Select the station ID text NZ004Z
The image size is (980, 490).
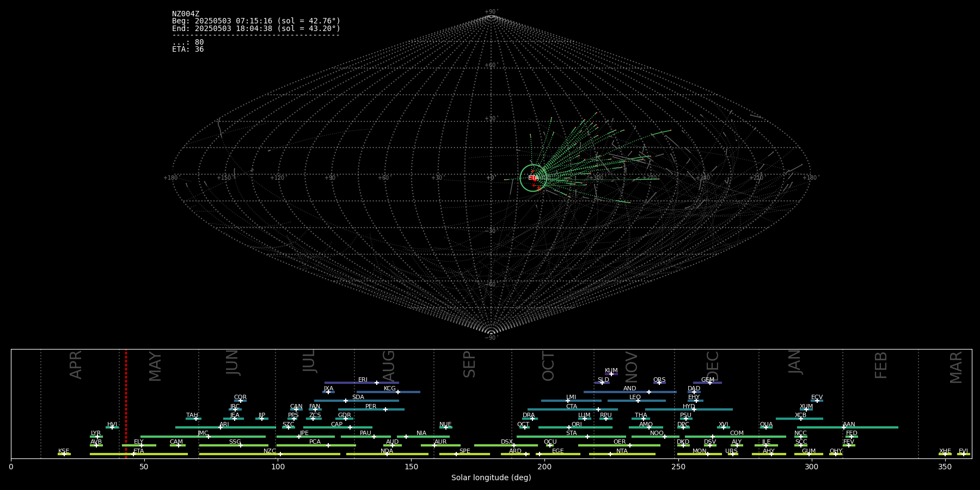[x=186, y=14]
